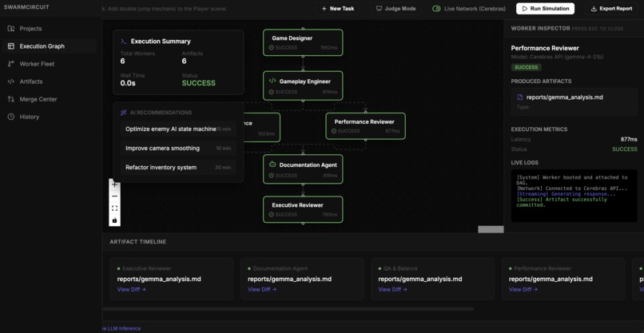
Task: Click the file icon beside the inspector artifact path
Action: pyautogui.click(x=520, y=97)
